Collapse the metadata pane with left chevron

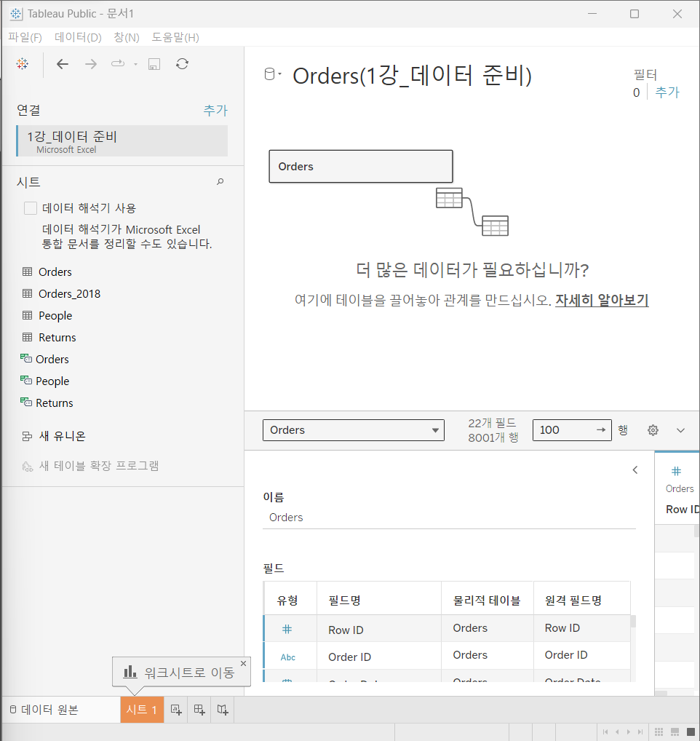tap(635, 469)
